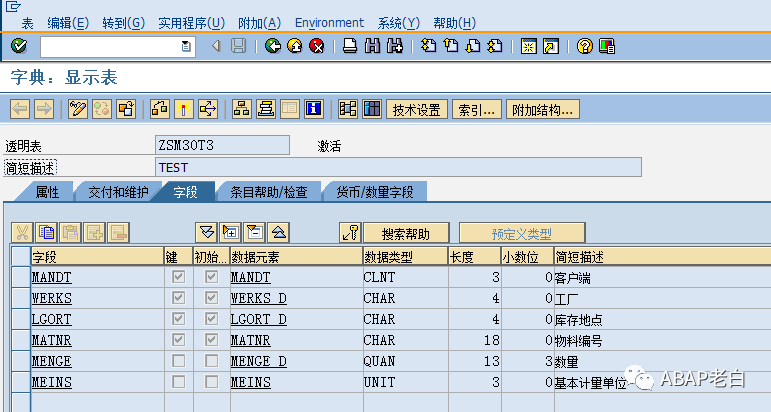Toggle initial values checkbox for MANDT row
771x412 pixels.
[x=211, y=277]
